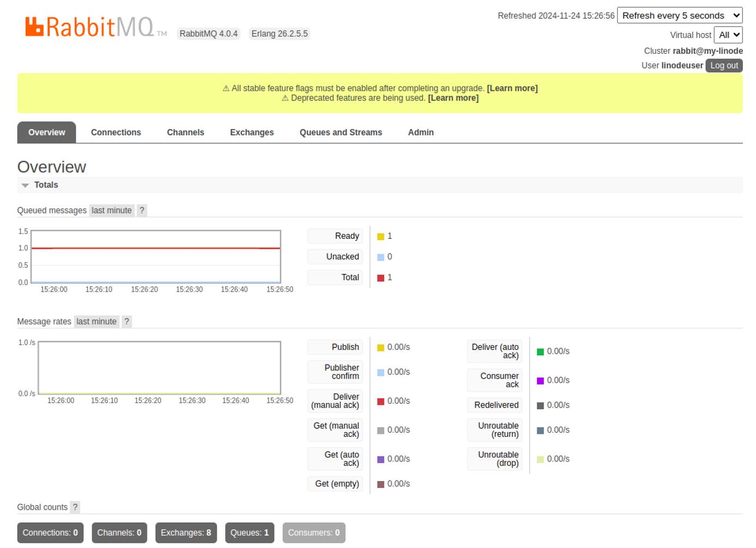The image size is (756, 548).
Task: Open help for Global counts
Action: click(x=75, y=507)
